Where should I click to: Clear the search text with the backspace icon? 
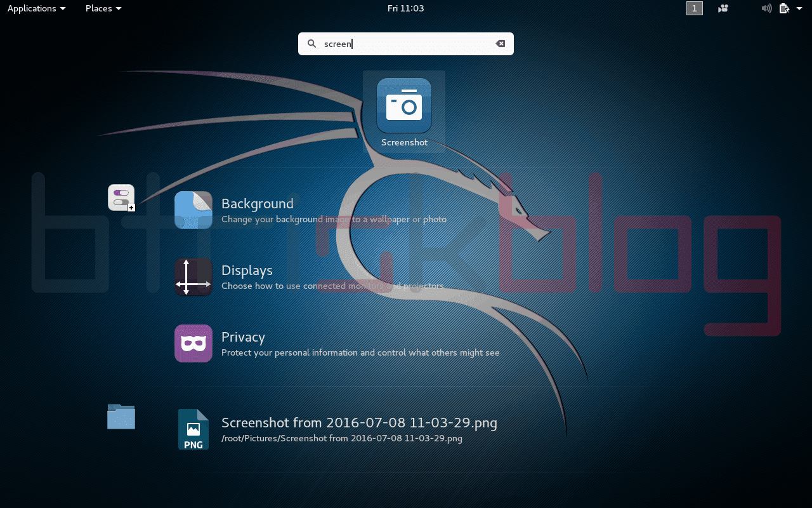pos(501,44)
